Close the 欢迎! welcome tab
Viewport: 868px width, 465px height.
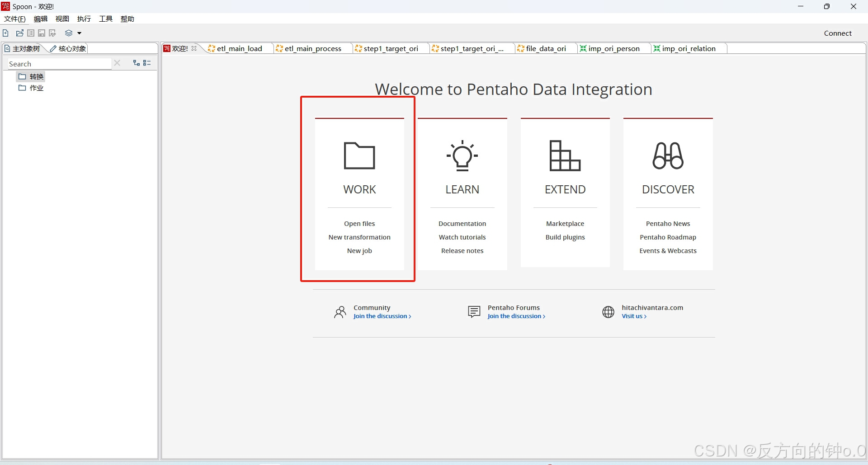click(194, 48)
